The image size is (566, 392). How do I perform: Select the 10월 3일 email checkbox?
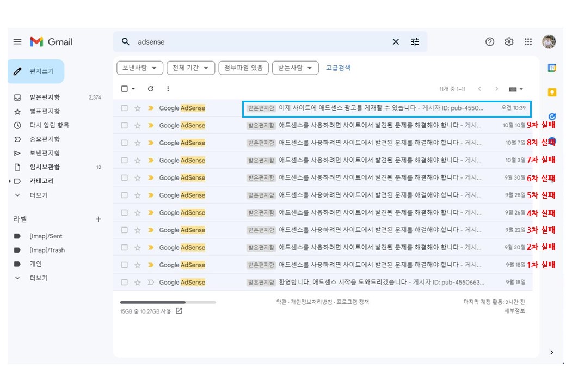tap(125, 160)
